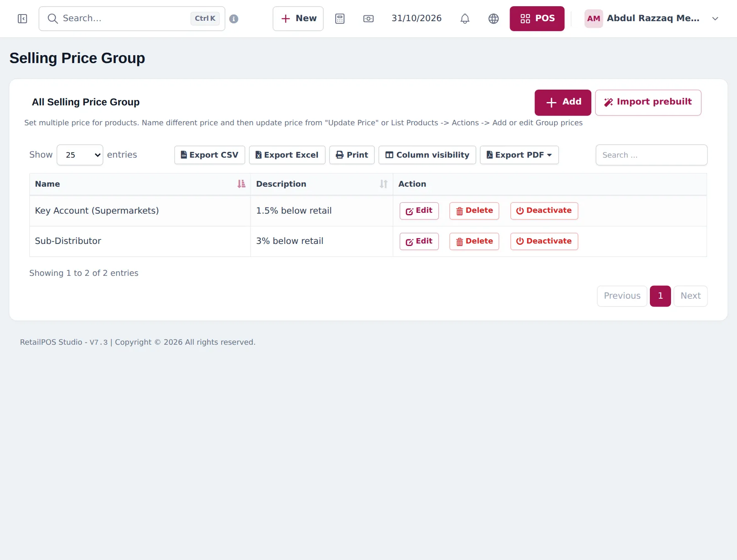737x560 pixels.
Task: Go to Next page
Action: coord(691,296)
